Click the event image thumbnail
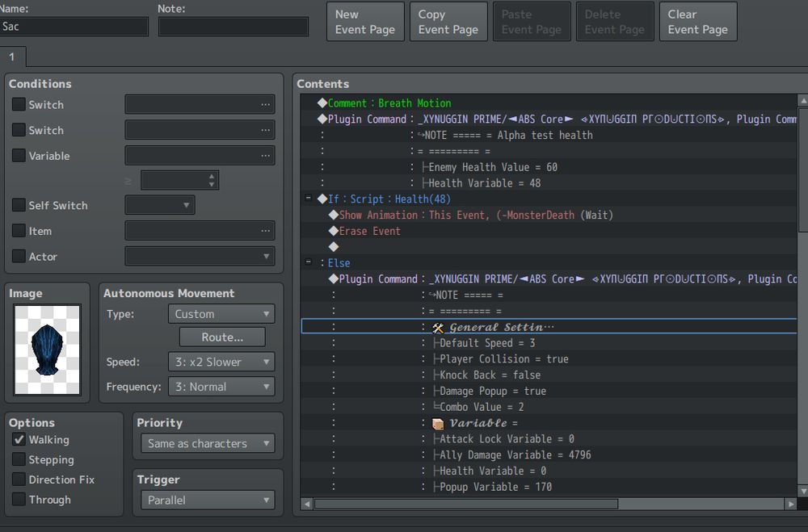 point(47,350)
